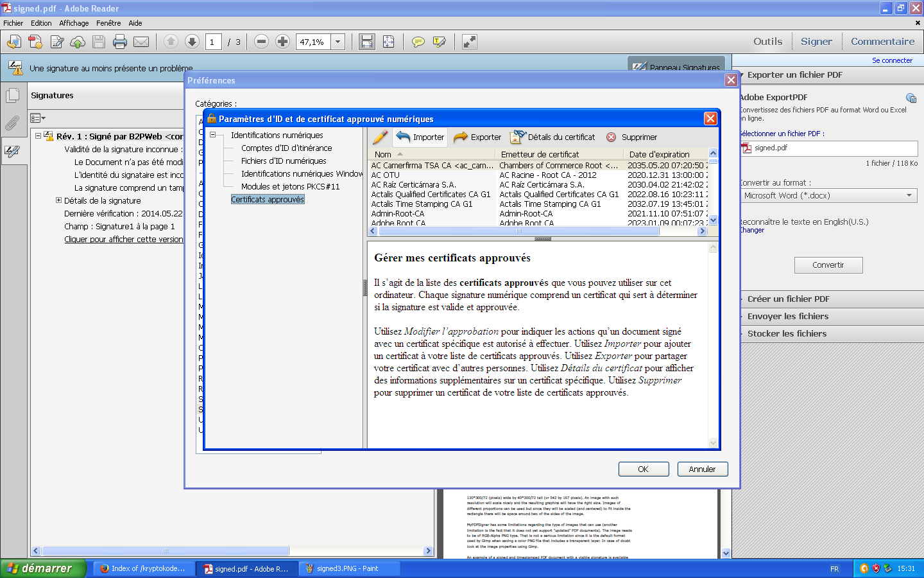Click the Importer certificate button
The width and height of the screenshot is (924, 578).
pyautogui.click(x=420, y=137)
